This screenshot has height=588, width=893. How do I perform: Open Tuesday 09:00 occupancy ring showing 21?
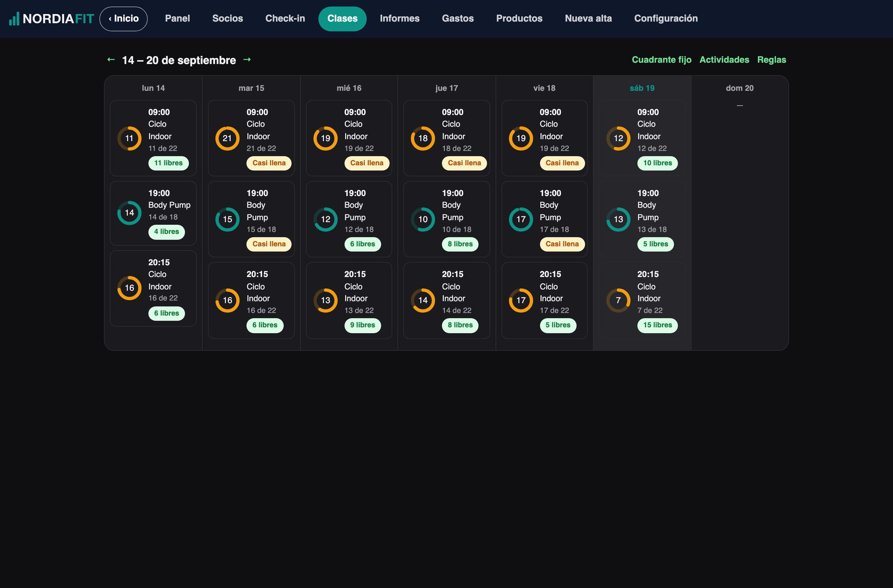[227, 139]
